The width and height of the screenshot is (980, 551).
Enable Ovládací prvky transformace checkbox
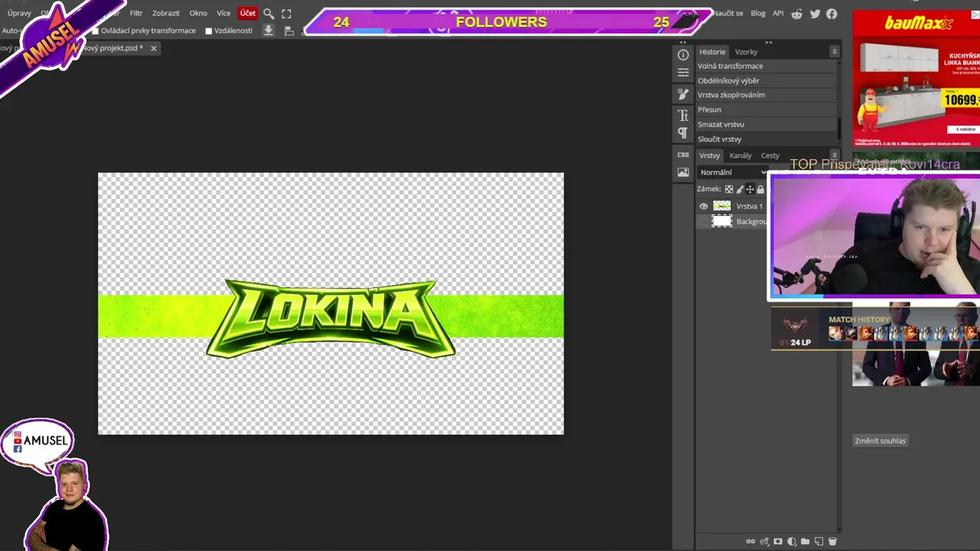[x=96, y=31]
